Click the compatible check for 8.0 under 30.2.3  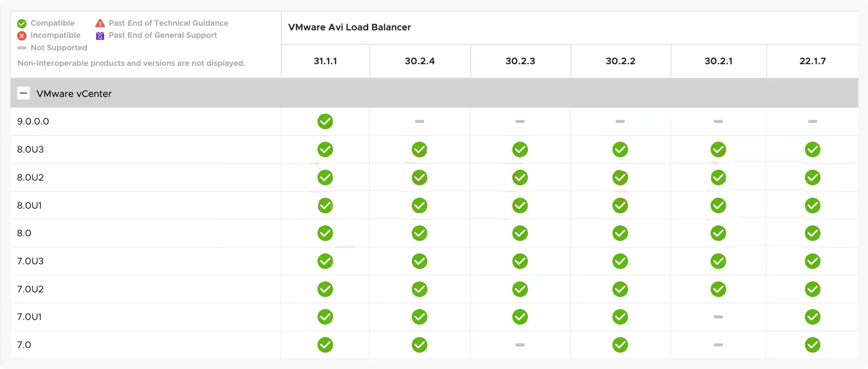click(520, 233)
